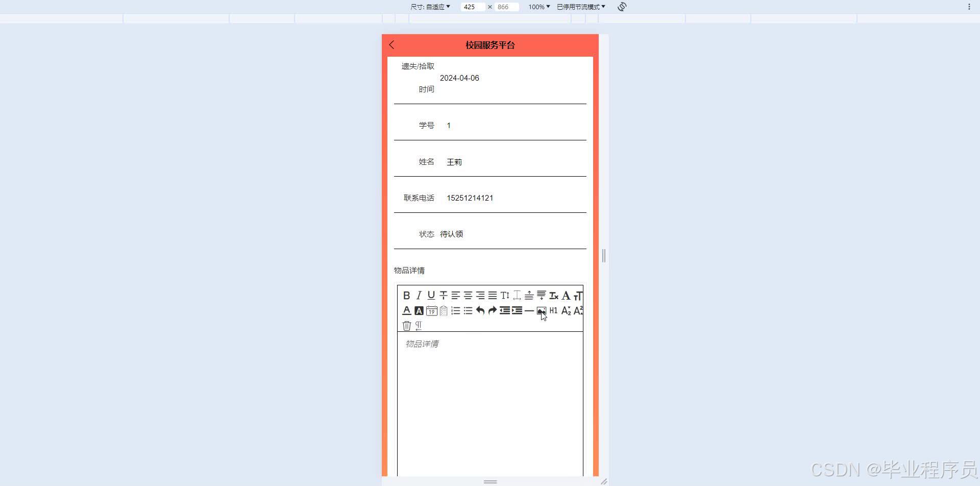
Task: Open line height option
Action: pos(504,296)
